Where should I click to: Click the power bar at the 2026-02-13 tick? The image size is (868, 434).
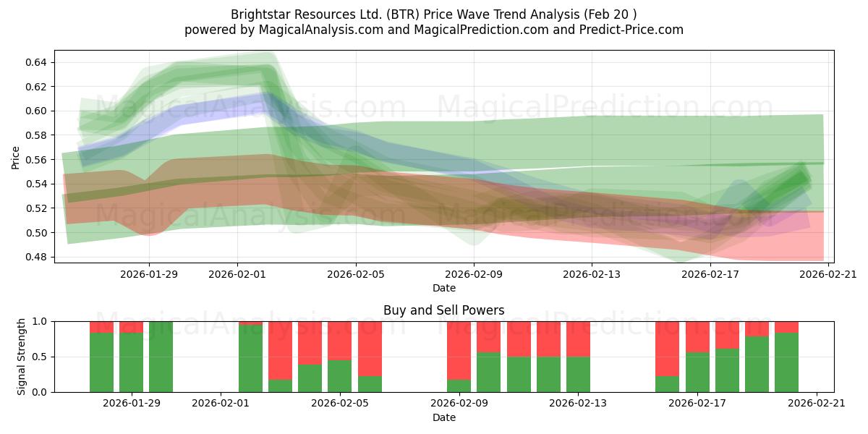tap(578, 357)
